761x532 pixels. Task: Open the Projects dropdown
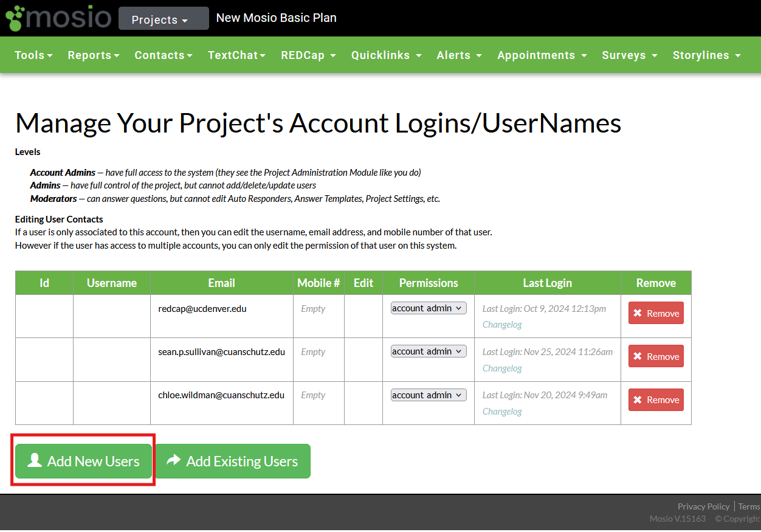[164, 19]
